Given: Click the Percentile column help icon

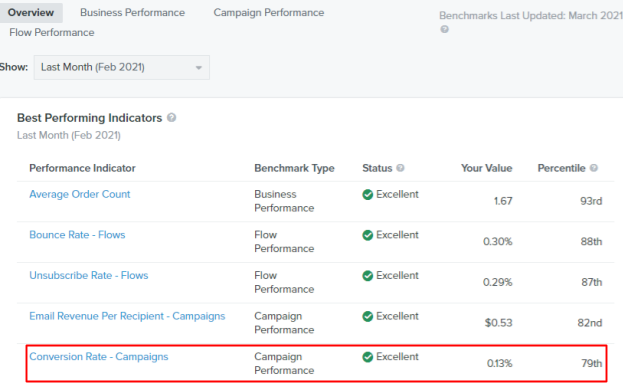Looking at the screenshot, I should click(594, 168).
